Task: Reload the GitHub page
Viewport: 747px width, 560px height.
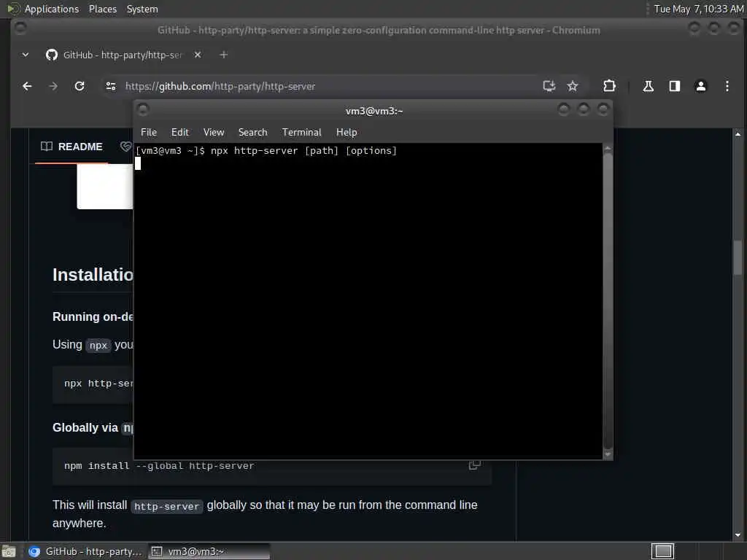Action: click(x=80, y=86)
